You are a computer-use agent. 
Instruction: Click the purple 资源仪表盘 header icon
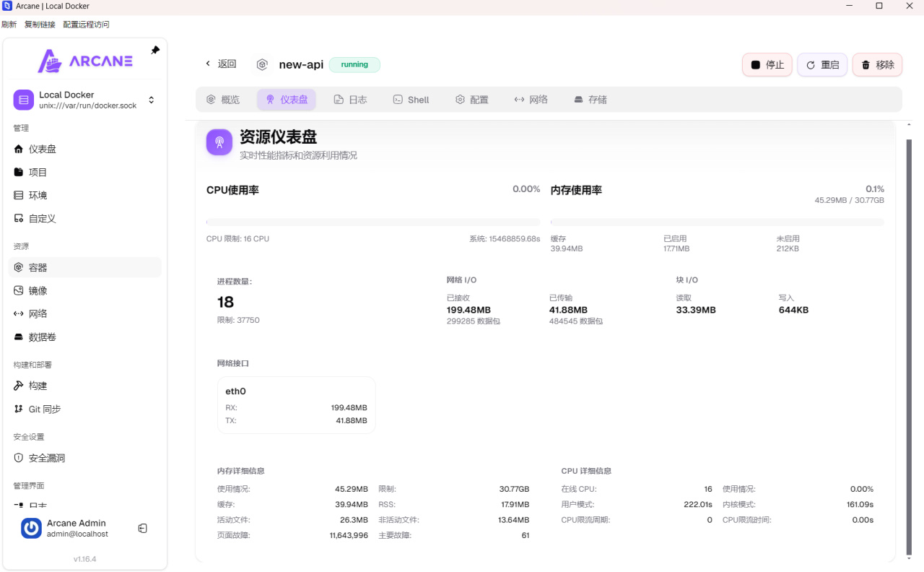[x=219, y=142]
